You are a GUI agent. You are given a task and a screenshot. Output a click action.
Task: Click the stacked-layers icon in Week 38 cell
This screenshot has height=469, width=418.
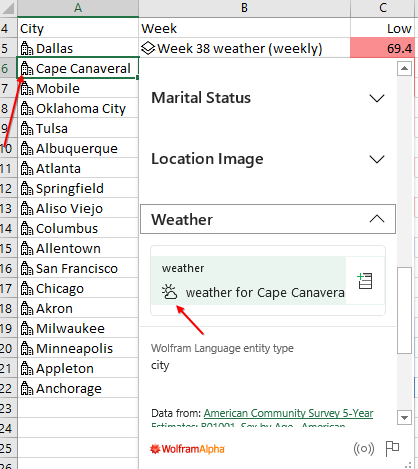[148, 48]
